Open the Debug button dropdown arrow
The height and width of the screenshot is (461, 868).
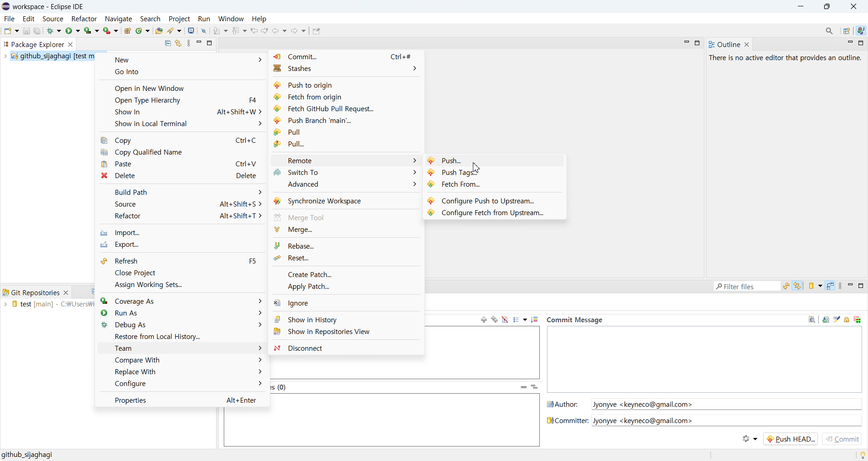click(x=59, y=31)
